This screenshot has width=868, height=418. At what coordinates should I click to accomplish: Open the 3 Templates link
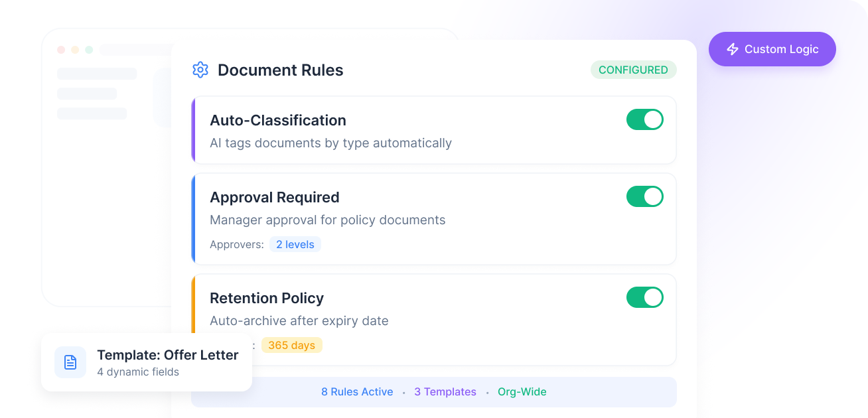(x=445, y=391)
